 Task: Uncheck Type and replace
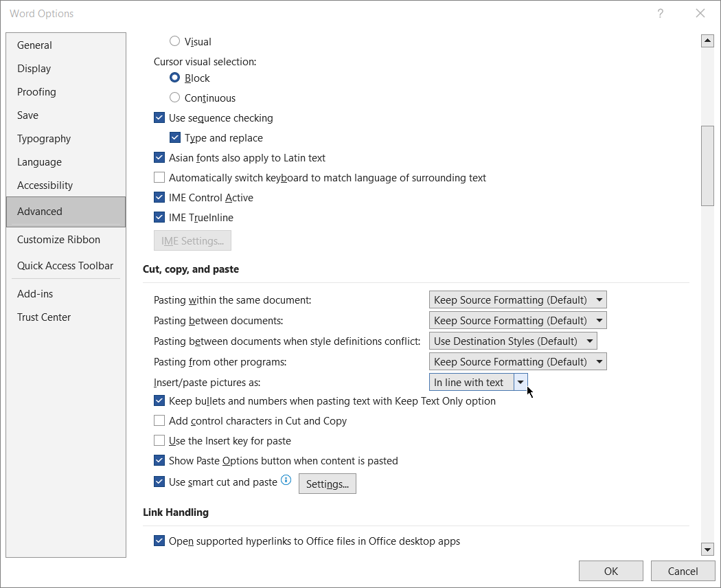click(175, 137)
